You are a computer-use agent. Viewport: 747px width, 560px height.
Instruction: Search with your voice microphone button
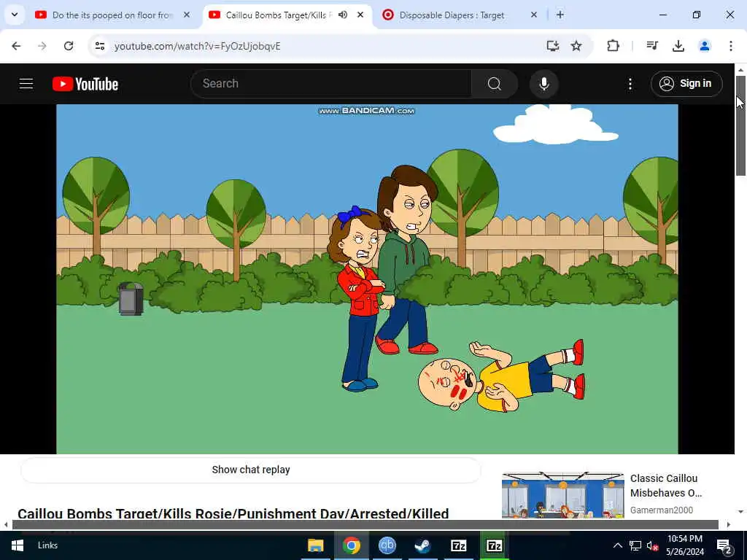pyautogui.click(x=544, y=84)
